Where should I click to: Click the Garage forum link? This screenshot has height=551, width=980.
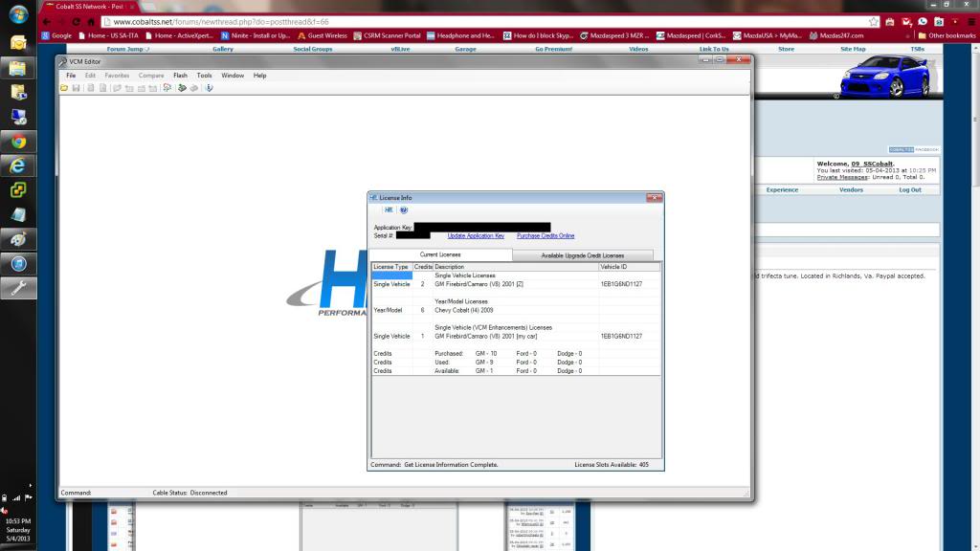(x=465, y=49)
